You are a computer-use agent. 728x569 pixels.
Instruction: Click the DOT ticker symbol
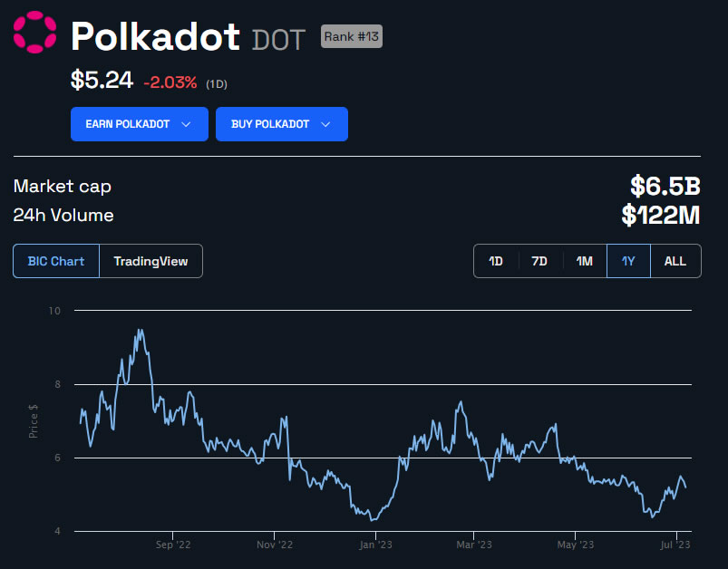pyautogui.click(x=278, y=38)
